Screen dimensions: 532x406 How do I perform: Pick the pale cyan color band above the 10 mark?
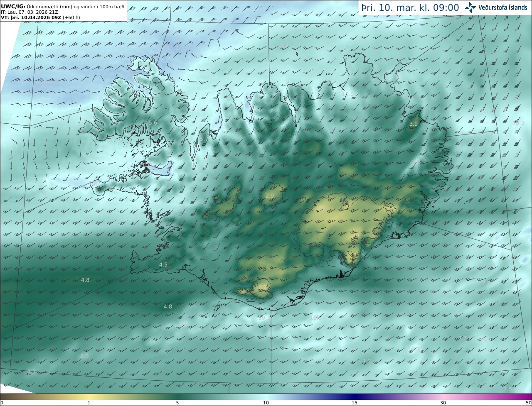(266, 397)
